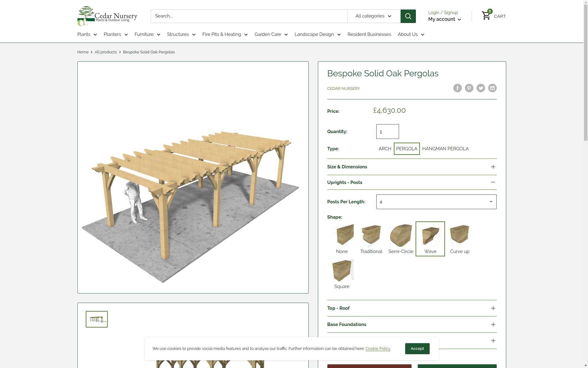Open the All categories dropdown
Viewport: 588px width, 368px height.
click(374, 16)
